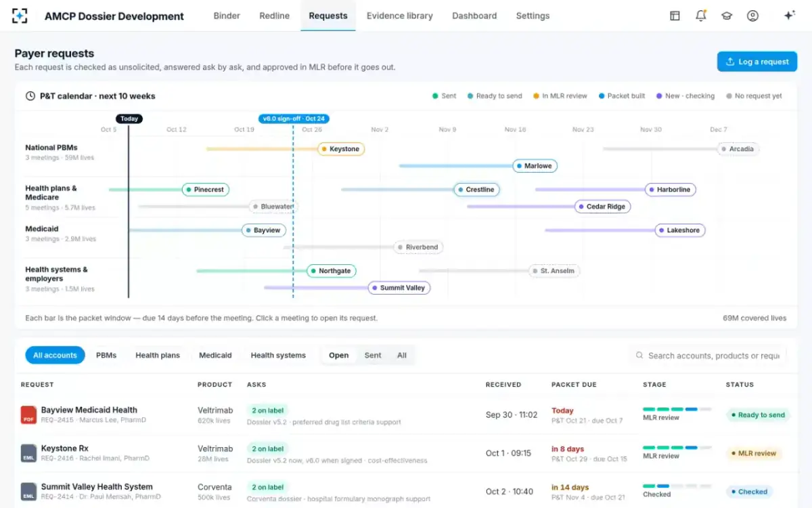Click the app logo beside AMCP Dossier Development
812x508 pixels.
click(x=20, y=16)
